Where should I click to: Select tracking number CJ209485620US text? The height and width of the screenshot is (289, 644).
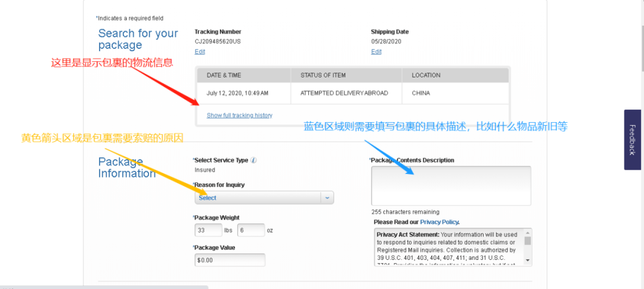pos(218,42)
